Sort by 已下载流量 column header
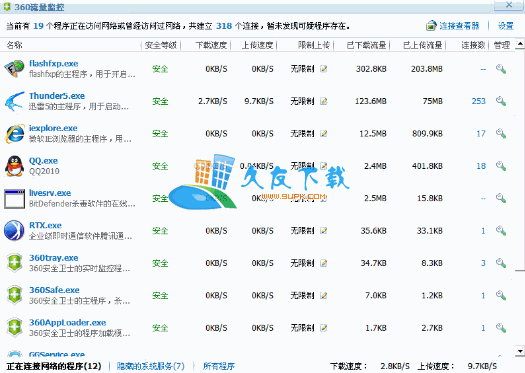This screenshot has height=373, width=525. 366,45
